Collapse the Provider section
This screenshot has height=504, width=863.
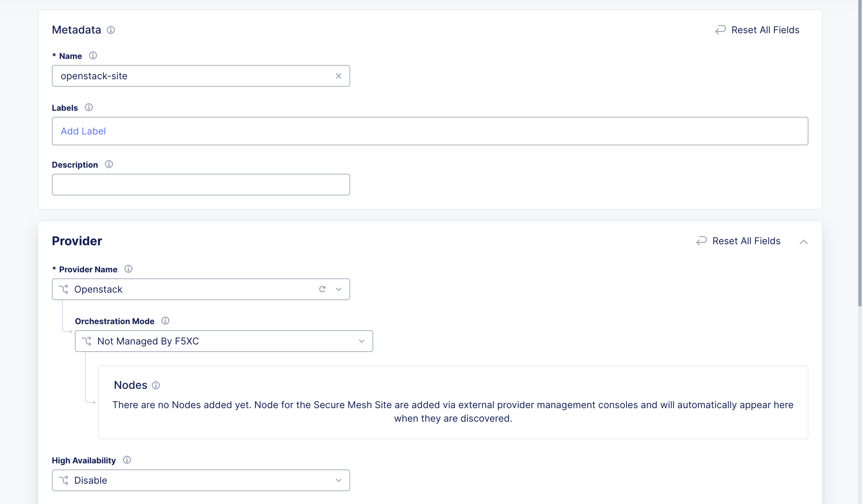(803, 242)
